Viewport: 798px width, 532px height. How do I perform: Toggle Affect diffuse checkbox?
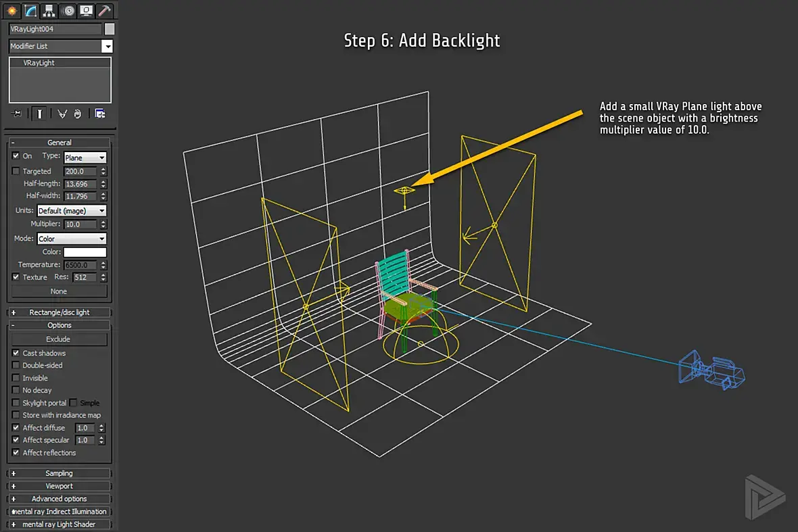click(x=16, y=428)
